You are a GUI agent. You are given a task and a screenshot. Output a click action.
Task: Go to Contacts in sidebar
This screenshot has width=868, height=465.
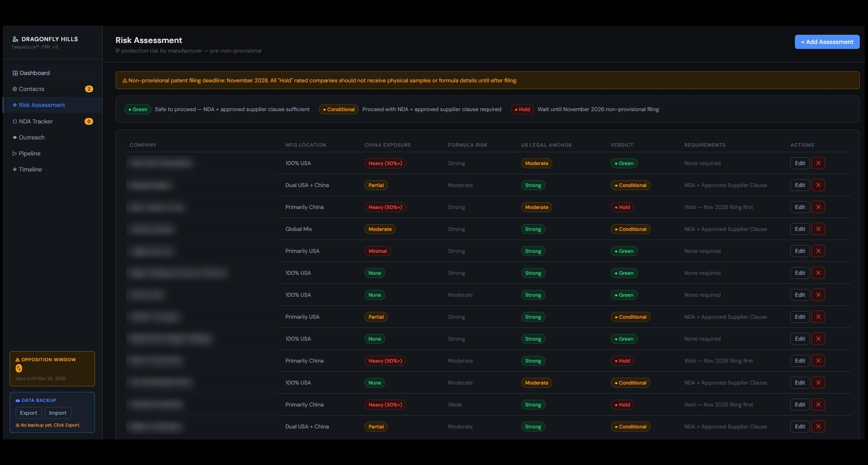tap(53, 89)
